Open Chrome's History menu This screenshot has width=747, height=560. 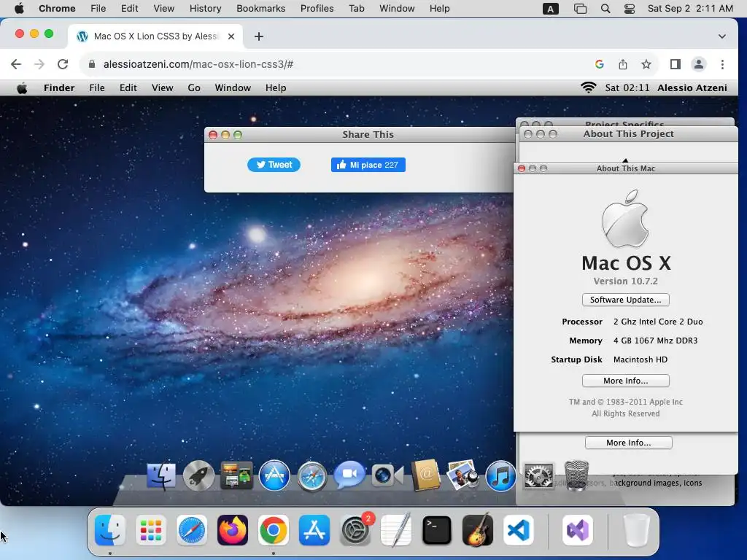point(205,9)
